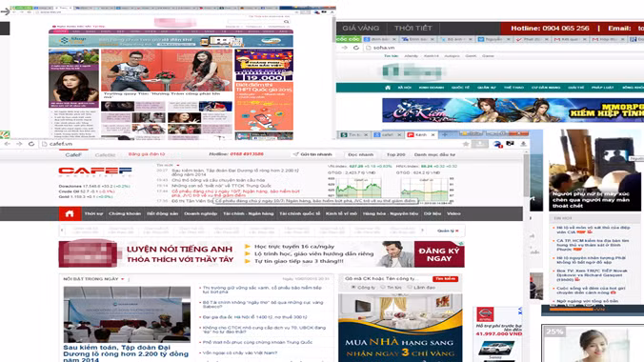Click stock code search input field
This screenshot has height=362, width=644.
coord(388,279)
